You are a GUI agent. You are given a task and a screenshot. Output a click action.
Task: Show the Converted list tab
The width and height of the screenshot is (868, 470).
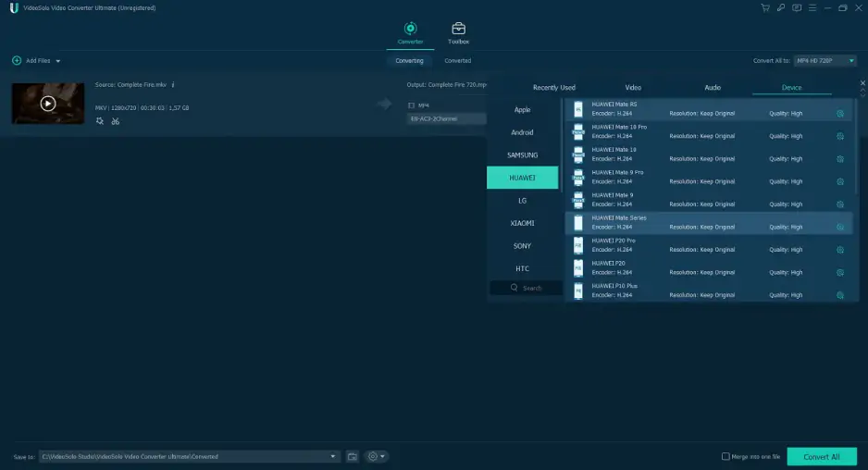(x=458, y=61)
